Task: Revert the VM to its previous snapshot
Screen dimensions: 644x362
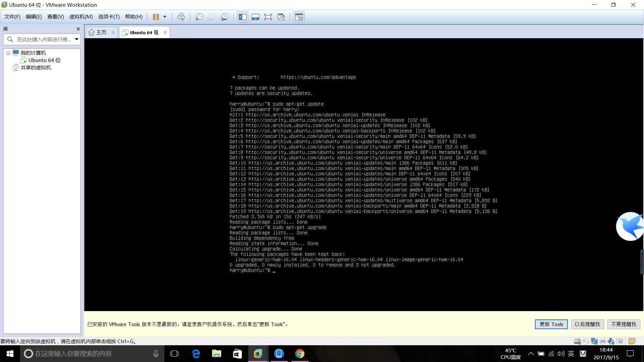Action: (212, 17)
